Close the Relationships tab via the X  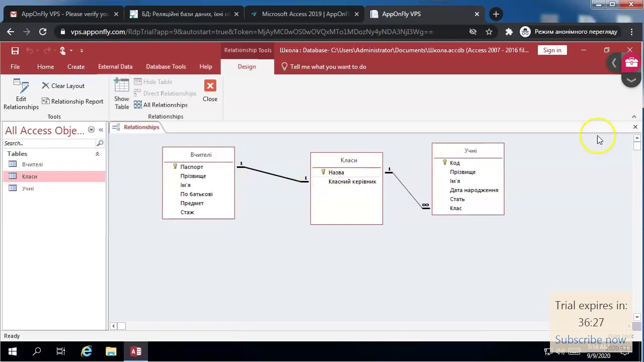pyautogui.click(x=635, y=127)
